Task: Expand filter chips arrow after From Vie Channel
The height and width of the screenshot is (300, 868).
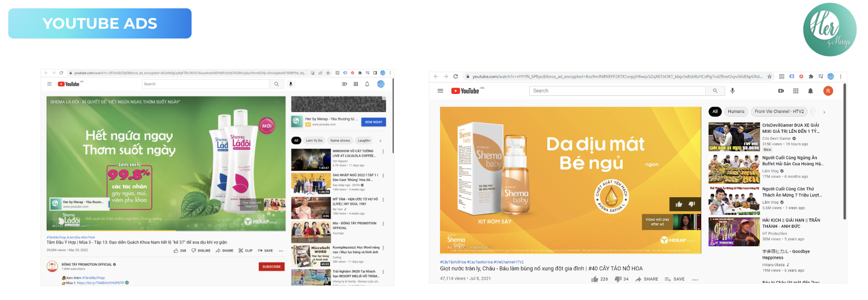Action: pyautogui.click(x=824, y=112)
